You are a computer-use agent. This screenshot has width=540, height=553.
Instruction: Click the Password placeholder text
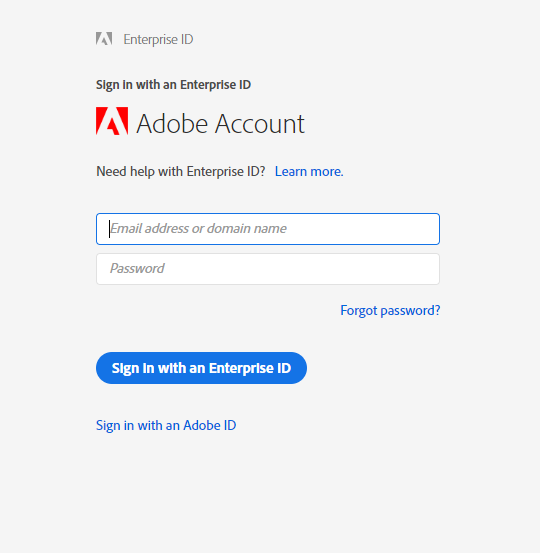[x=137, y=269]
